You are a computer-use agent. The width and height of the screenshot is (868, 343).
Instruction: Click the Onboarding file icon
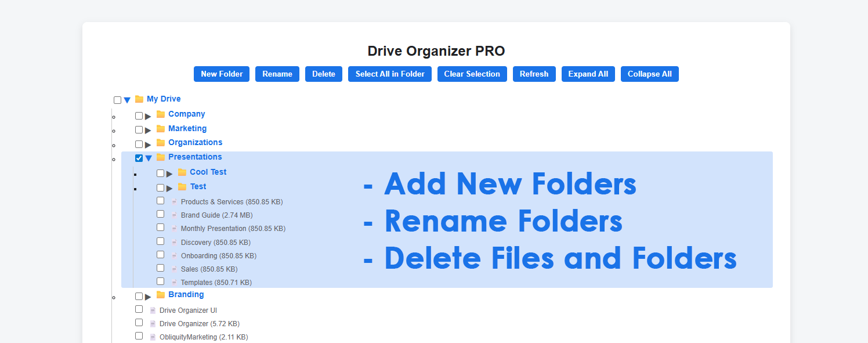pos(174,256)
